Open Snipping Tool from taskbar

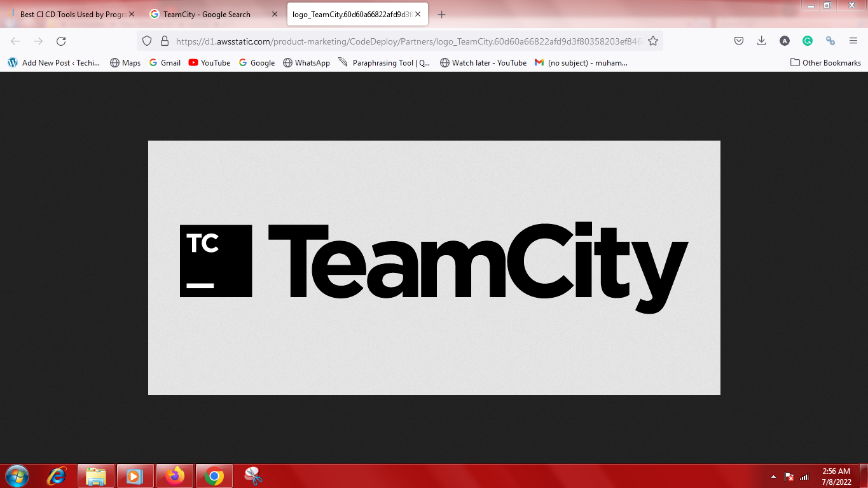(x=253, y=476)
